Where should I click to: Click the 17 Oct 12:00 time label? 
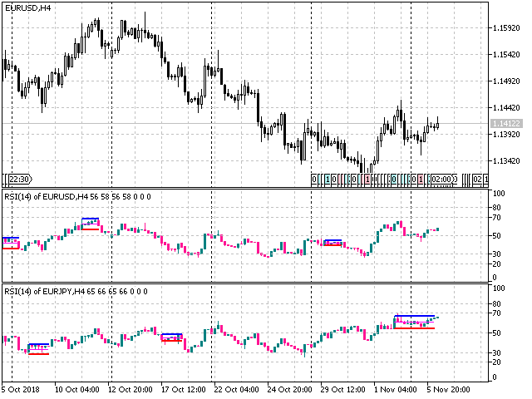[x=184, y=389]
